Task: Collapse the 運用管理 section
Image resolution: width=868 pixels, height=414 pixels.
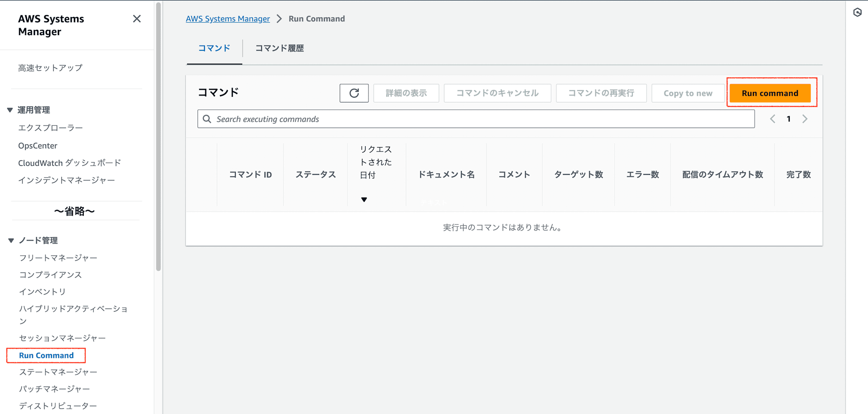Action: pyautogui.click(x=10, y=110)
